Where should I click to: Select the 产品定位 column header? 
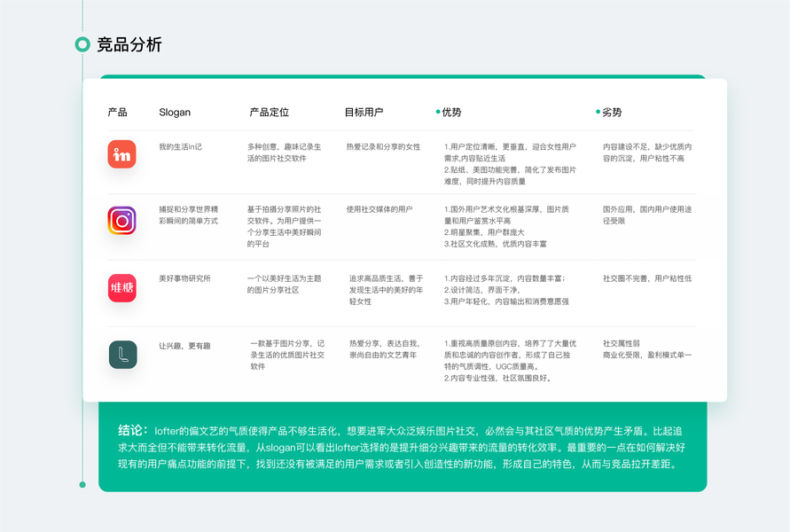pos(270,113)
